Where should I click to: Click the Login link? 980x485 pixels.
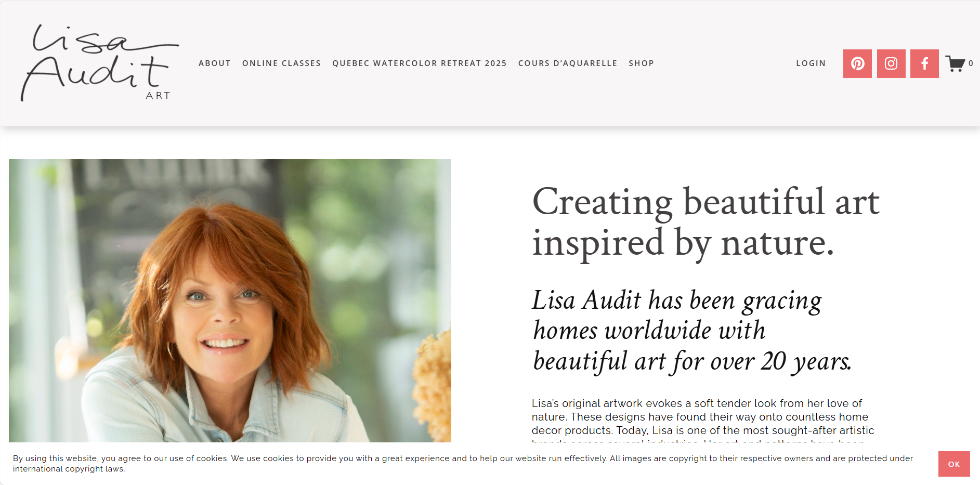811,63
